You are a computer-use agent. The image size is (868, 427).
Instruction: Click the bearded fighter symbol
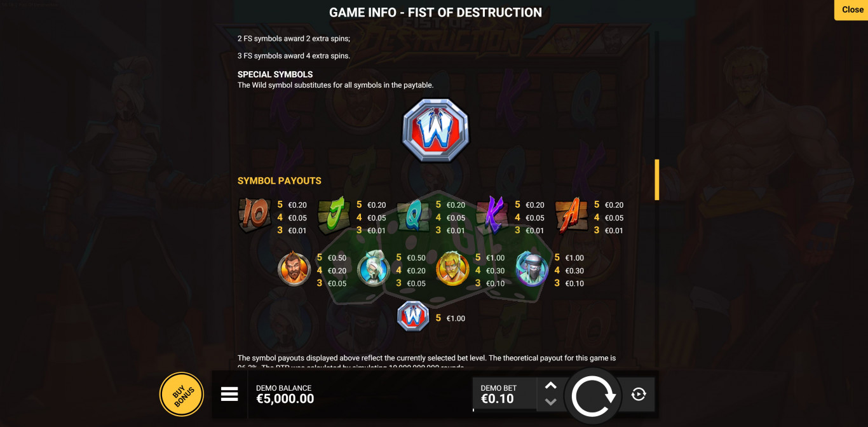coord(294,269)
